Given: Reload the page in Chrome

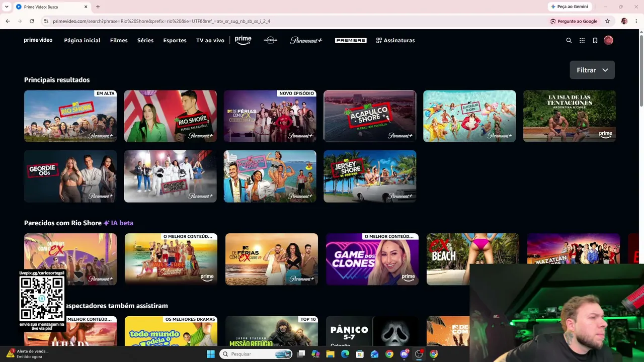Looking at the screenshot, I should tap(32, 21).
